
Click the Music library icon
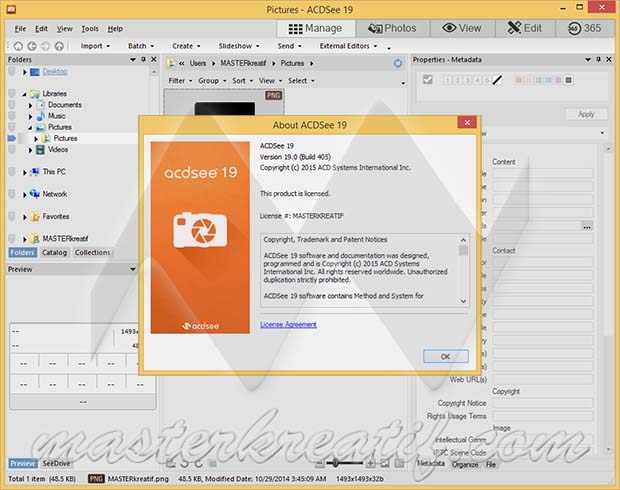pos(40,116)
